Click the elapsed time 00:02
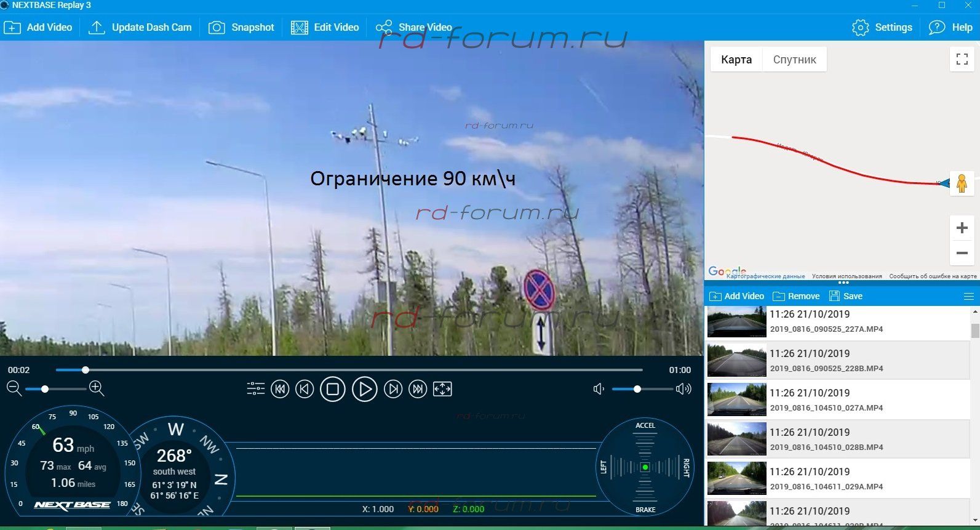 [18, 370]
